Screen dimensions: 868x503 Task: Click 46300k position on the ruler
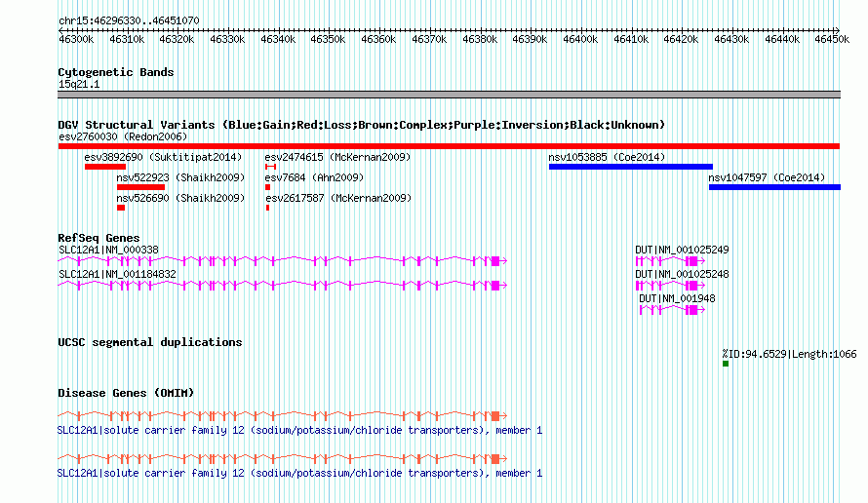(x=76, y=39)
